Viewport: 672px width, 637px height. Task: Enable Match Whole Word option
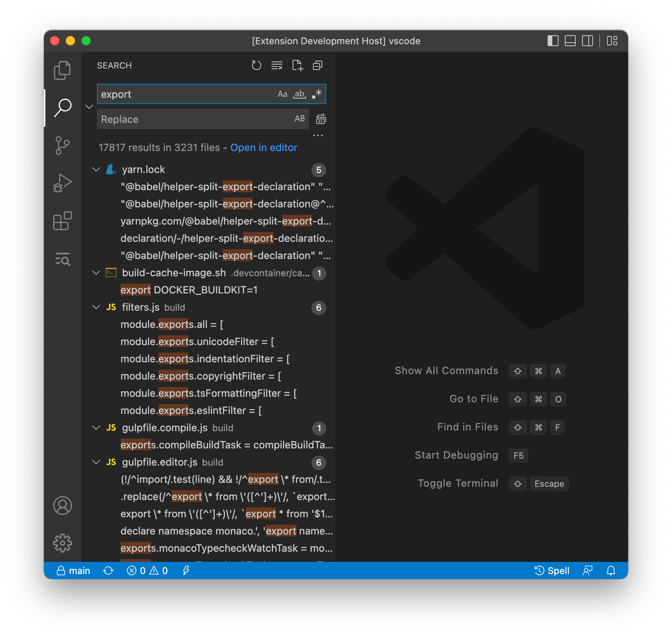click(x=299, y=94)
